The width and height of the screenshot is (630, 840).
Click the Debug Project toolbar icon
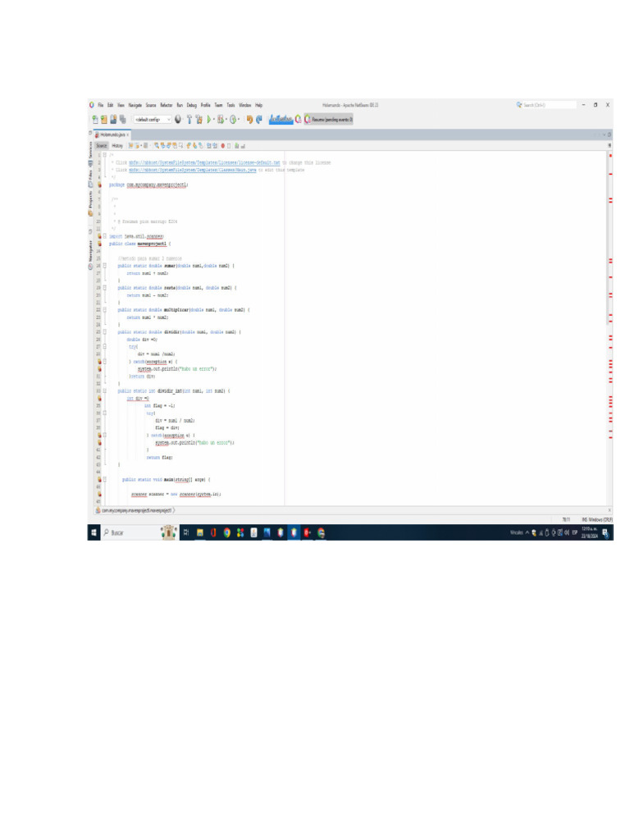pyautogui.click(x=220, y=119)
